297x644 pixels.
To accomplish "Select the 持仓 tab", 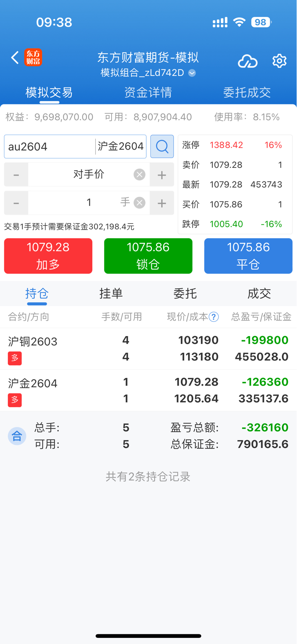I will pos(37,294).
